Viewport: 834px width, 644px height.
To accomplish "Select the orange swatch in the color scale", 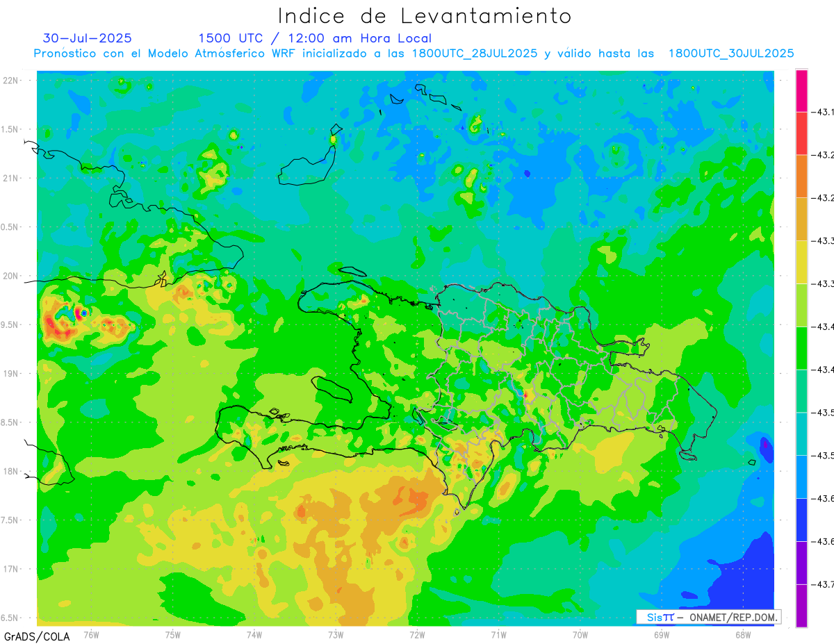I will click(801, 176).
